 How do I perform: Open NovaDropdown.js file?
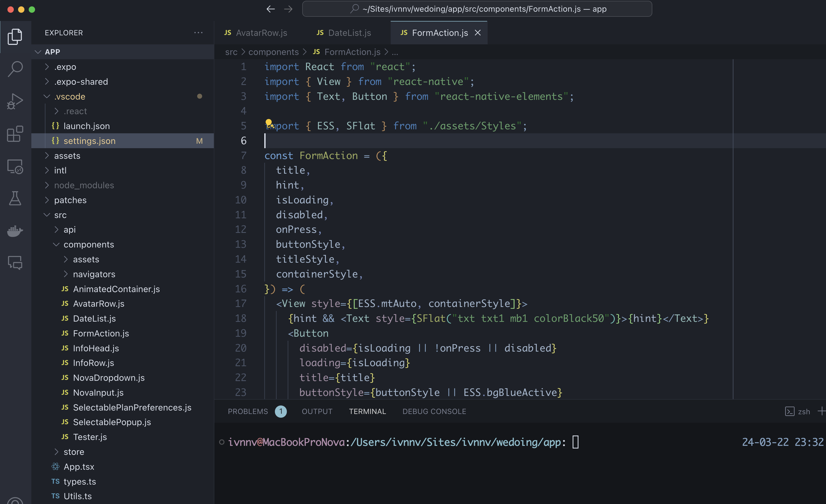pos(123,378)
